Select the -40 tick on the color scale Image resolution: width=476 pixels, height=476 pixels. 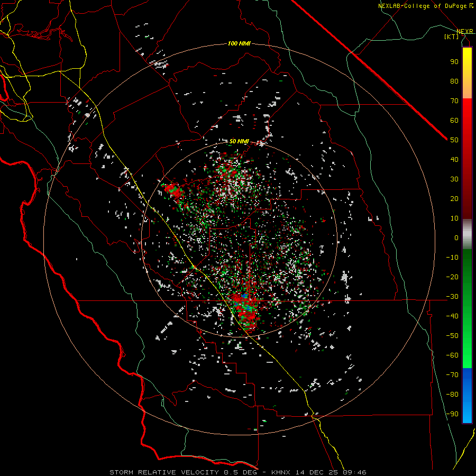point(452,316)
